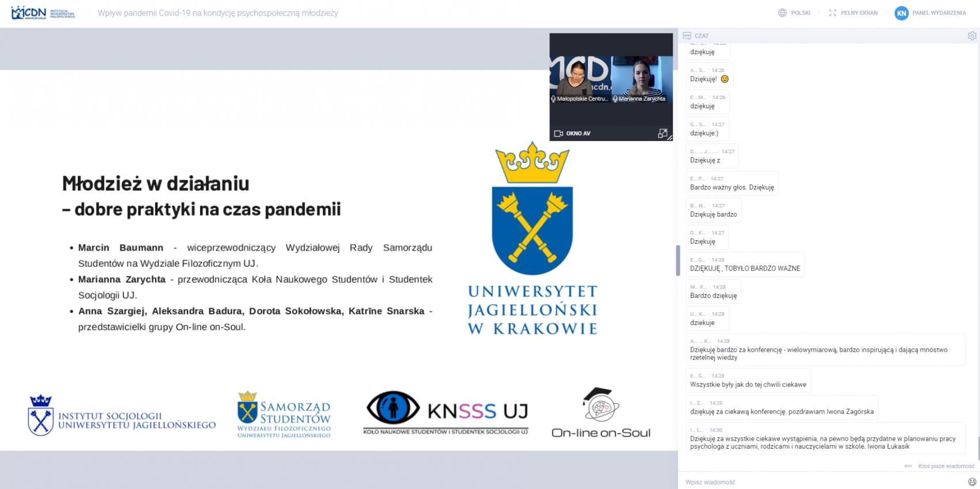Click the slide heading 'Młodzież w działaniu'

(156, 184)
